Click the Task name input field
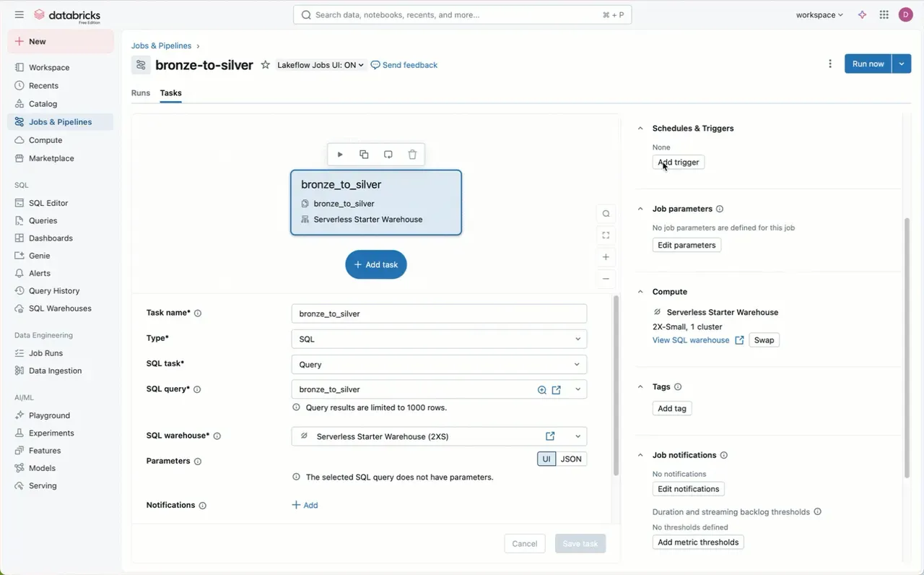The width and height of the screenshot is (924, 575). 439,314
